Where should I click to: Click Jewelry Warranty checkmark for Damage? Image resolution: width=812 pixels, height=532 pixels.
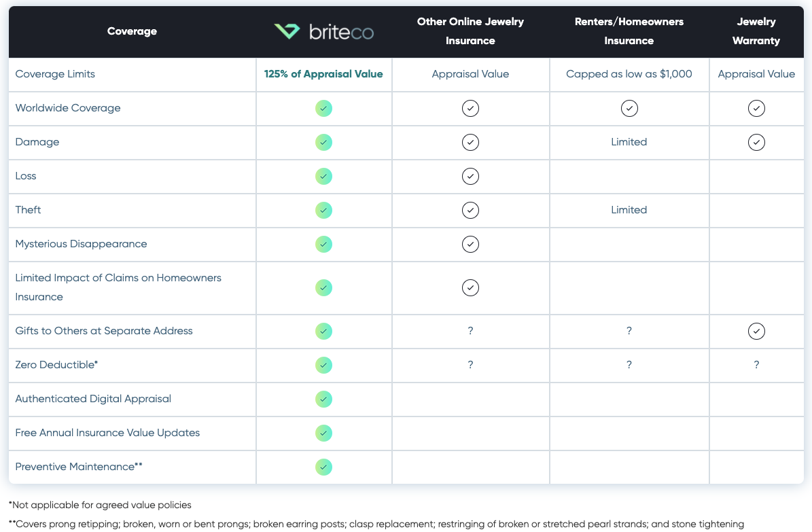pos(756,143)
